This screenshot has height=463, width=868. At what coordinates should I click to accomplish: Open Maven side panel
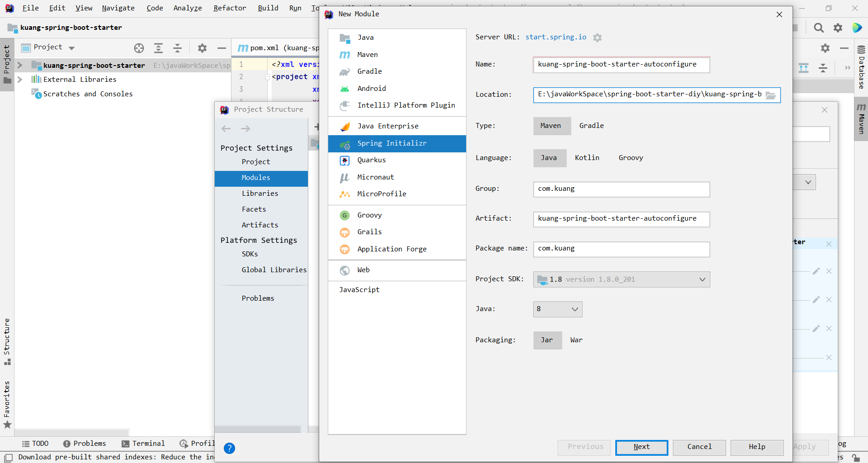pyautogui.click(x=861, y=119)
